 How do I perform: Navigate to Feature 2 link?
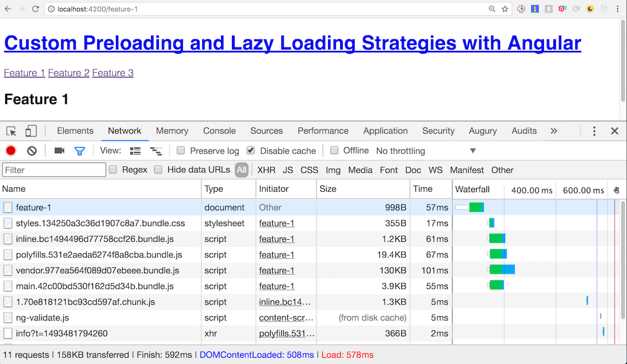coord(69,73)
